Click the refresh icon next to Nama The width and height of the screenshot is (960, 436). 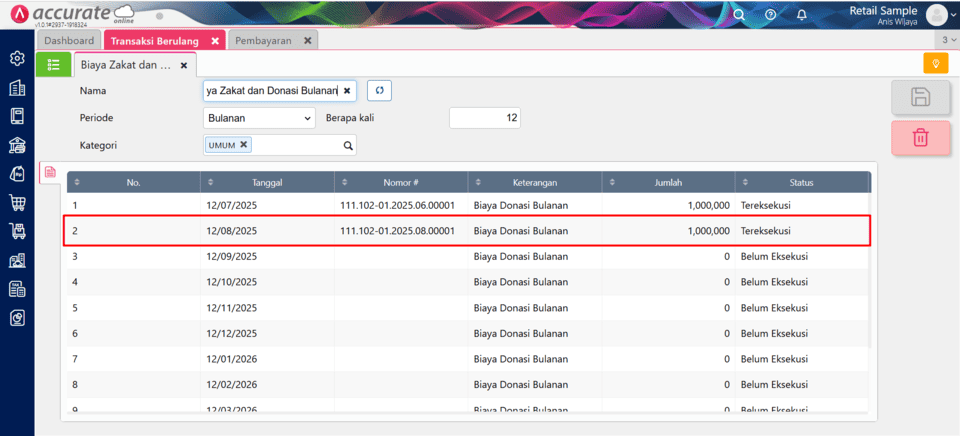pyautogui.click(x=380, y=91)
